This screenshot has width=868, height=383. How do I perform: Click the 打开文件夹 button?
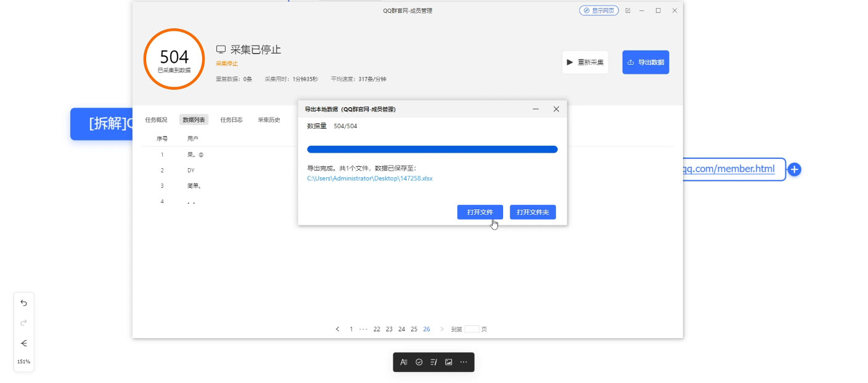[533, 212]
